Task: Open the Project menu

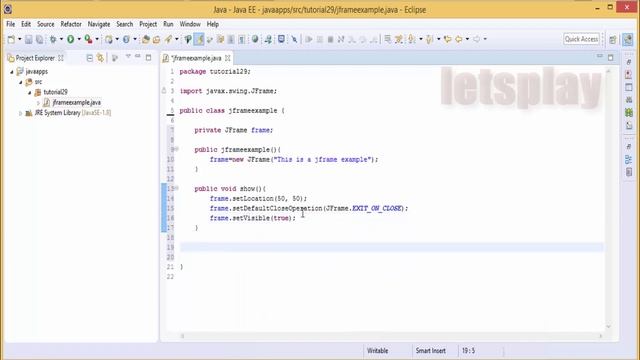Action: [148, 24]
